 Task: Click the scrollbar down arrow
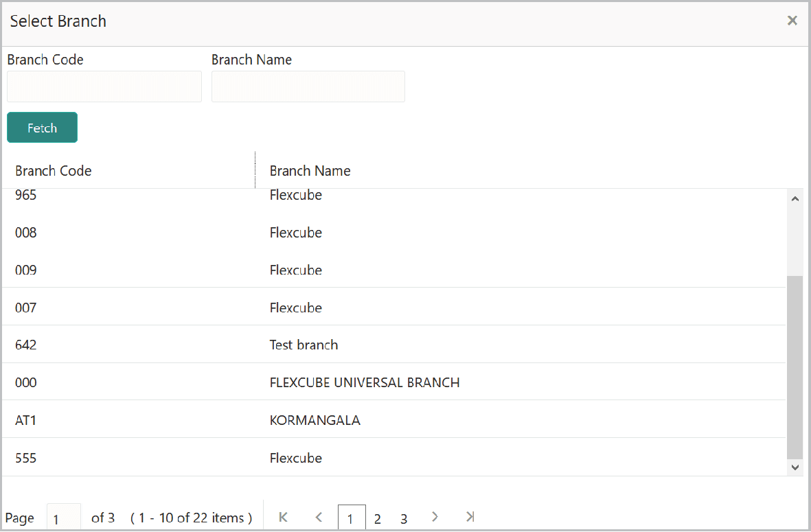click(795, 467)
